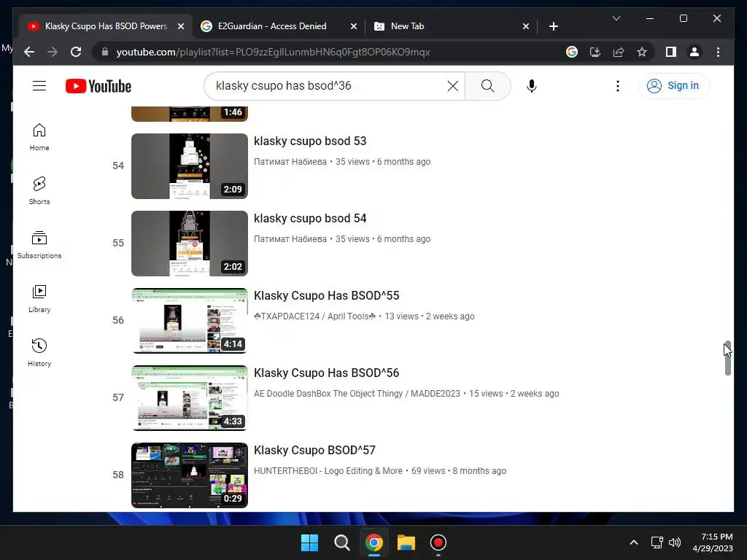Open Shorts in the sidebar
This screenshot has width=747, height=560.
[39, 191]
